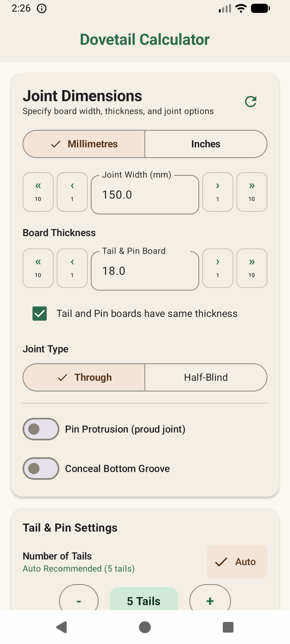
Task: Increase board thickness by 1
Action: point(218,268)
